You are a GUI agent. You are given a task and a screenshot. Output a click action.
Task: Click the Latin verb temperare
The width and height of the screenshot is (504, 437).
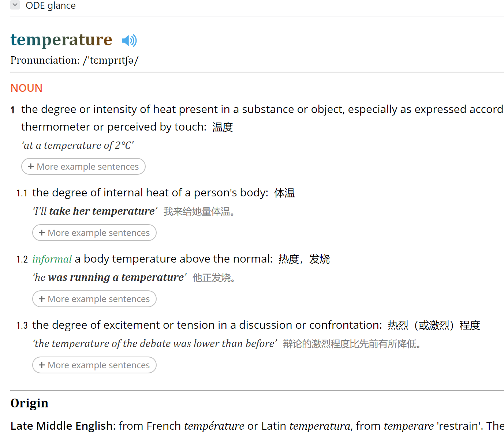(409, 426)
